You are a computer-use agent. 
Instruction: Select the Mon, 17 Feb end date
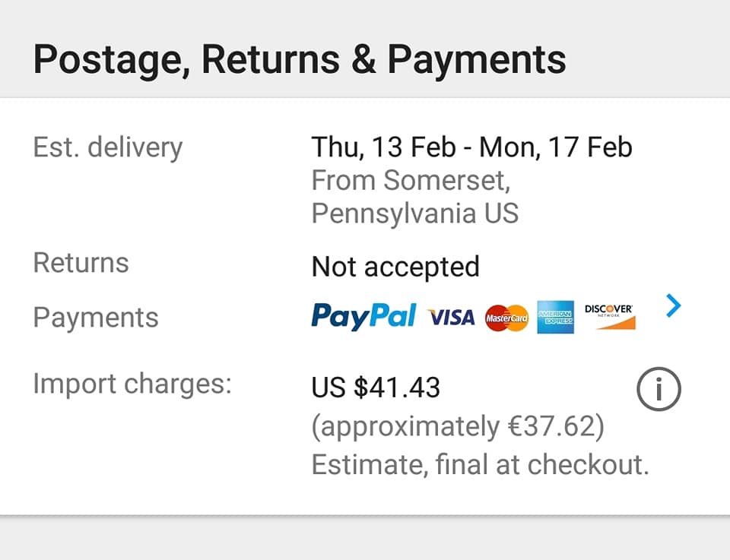[556, 147]
